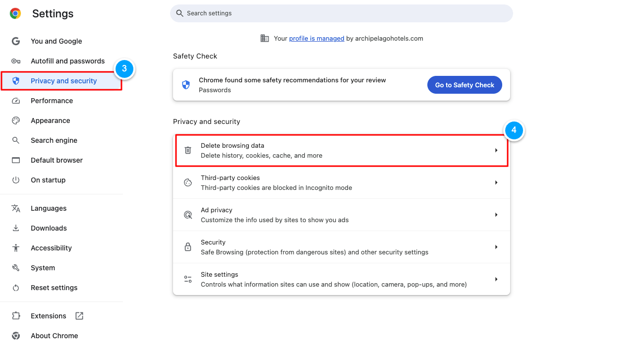Click 'Chrome found some safety recommendations' text

pyautogui.click(x=293, y=80)
